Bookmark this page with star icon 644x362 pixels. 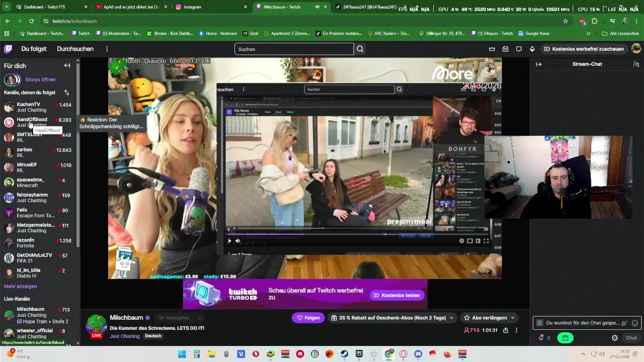coord(566,21)
